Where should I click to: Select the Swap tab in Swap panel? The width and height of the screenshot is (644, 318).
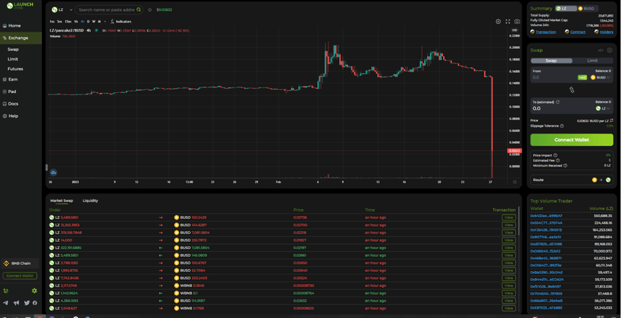551,61
